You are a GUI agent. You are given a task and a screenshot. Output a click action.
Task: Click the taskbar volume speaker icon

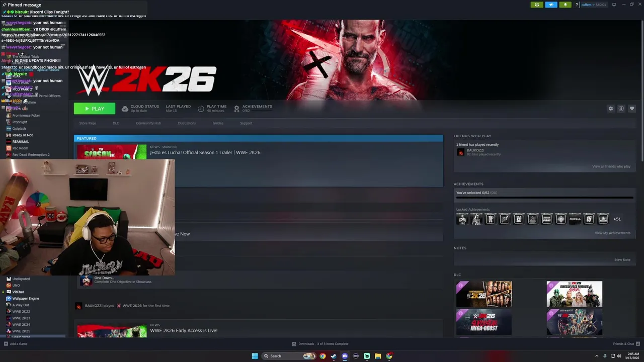coord(619,356)
